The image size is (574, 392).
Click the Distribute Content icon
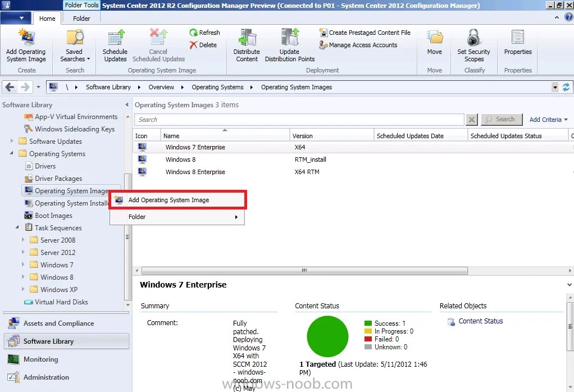click(x=247, y=45)
